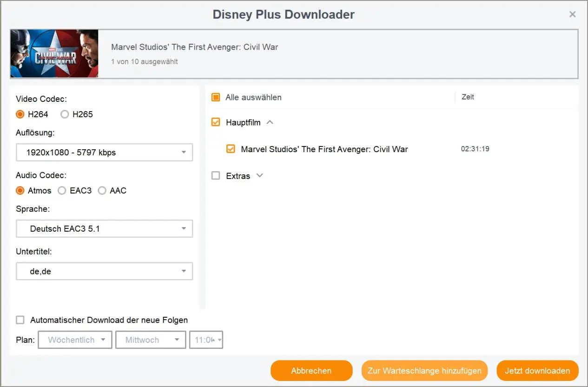
Task: Open the Sprache Deutsch EAC3 5.1 dropdown
Action: [x=104, y=228]
